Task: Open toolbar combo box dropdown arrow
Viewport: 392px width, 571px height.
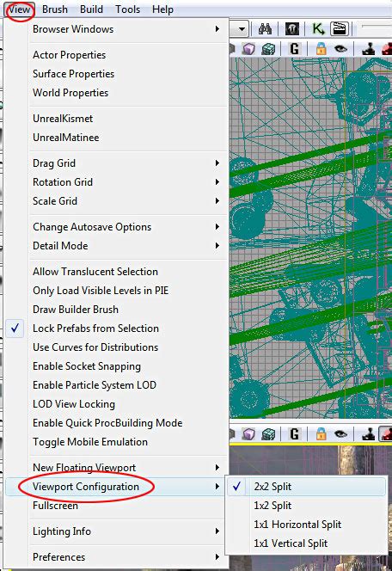Action: (x=242, y=29)
